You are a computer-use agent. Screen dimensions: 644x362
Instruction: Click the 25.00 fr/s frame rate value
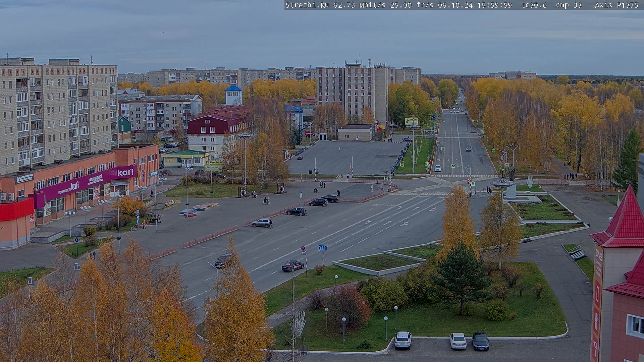tap(412, 5)
